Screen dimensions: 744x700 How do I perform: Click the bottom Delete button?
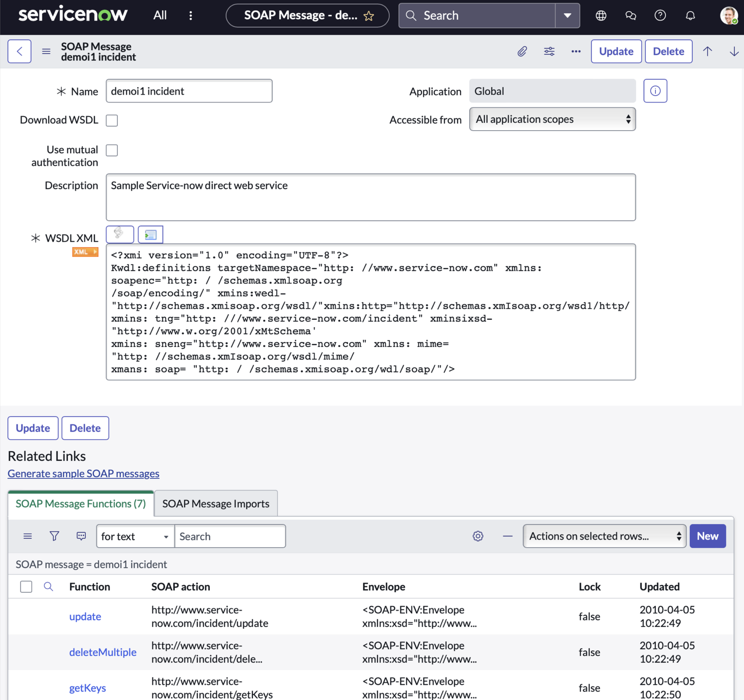[85, 428]
